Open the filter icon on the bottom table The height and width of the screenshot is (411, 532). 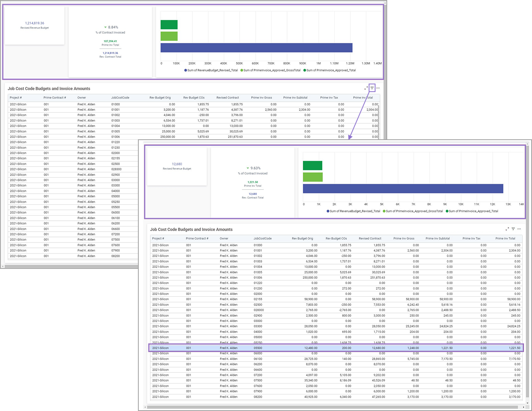point(513,229)
